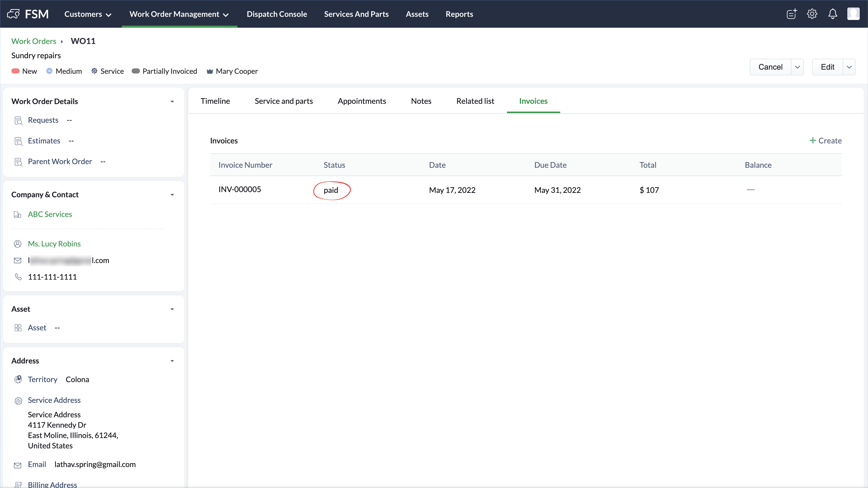Switch to the Service and parts tab
Screen dimensions: 868x488
point(283,101)
